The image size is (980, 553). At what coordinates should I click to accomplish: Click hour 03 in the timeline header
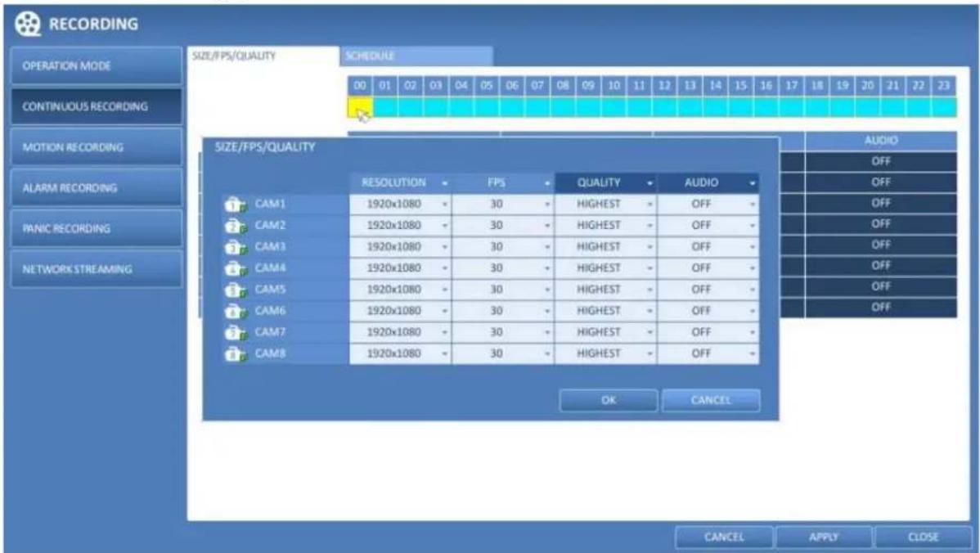436,86
